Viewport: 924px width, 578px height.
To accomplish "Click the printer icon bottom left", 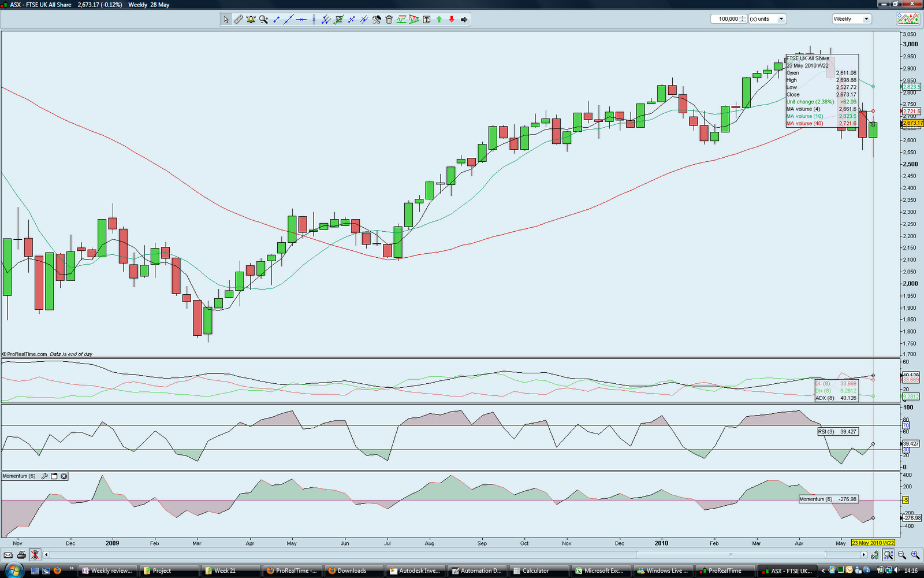I will pyautogui.click(x=21, y=555).
